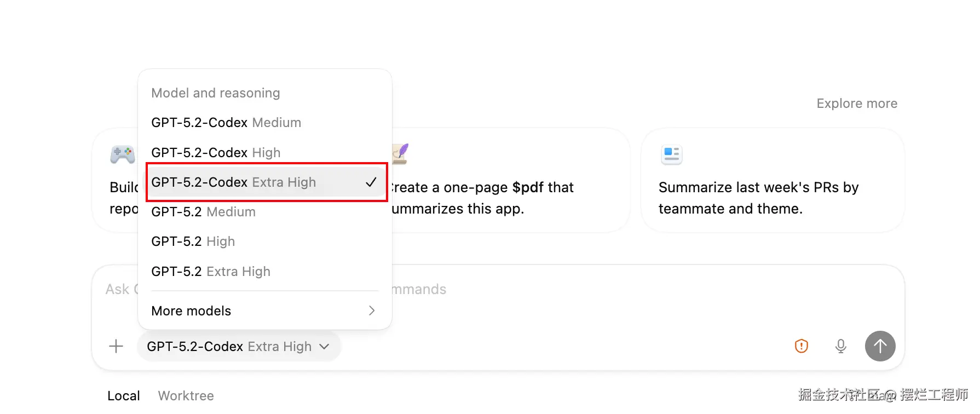Click the blue summary document icon
This screenshot has width=980, height=414.
[x=671, y=155]
